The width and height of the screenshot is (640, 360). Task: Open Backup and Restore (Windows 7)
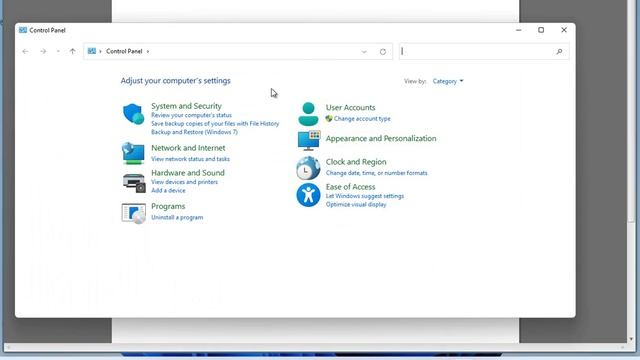click(194, 132)
